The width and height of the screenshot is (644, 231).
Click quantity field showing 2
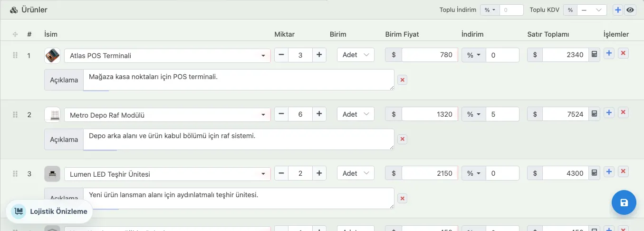pyautogui.click(x=300, y=173)
